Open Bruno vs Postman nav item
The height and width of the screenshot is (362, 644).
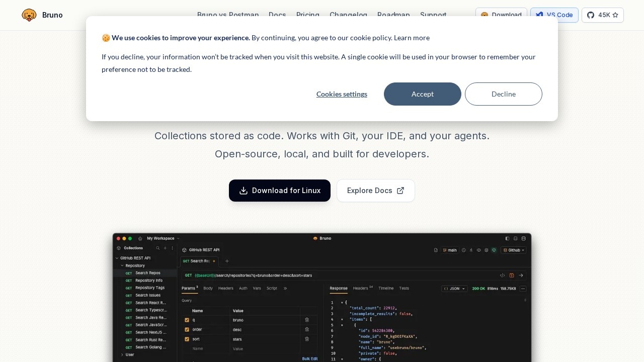pos(228,15)
